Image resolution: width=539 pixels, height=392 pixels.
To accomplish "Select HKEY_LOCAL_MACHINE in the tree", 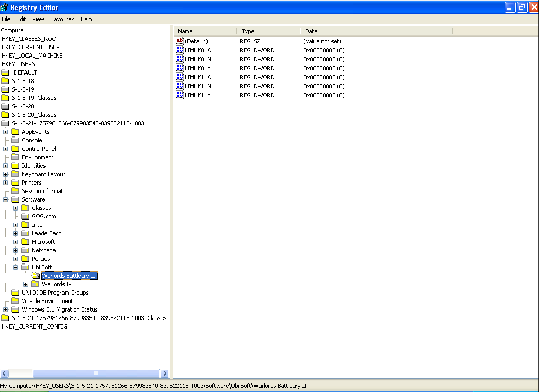I will [32, 56].
